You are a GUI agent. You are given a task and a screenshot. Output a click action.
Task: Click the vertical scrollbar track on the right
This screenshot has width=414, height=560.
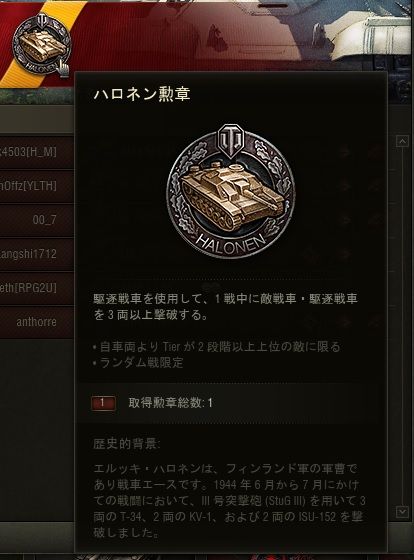pyautogui.click(x=402, y=326)
